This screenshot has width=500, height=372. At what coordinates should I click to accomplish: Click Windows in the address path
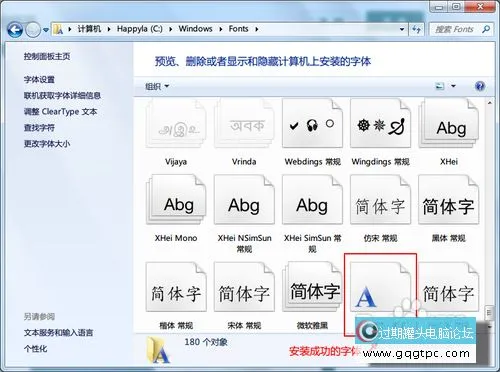[195, 29]
